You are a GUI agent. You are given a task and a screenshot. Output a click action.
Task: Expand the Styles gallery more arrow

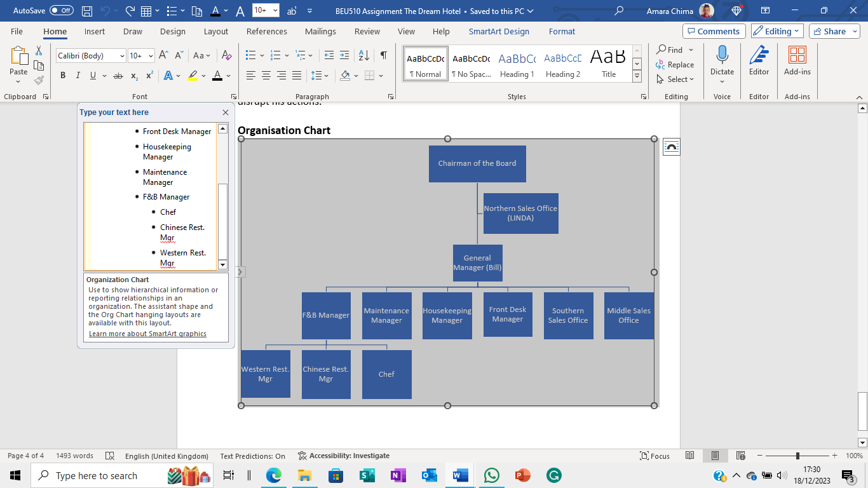[x=637, y=76]
